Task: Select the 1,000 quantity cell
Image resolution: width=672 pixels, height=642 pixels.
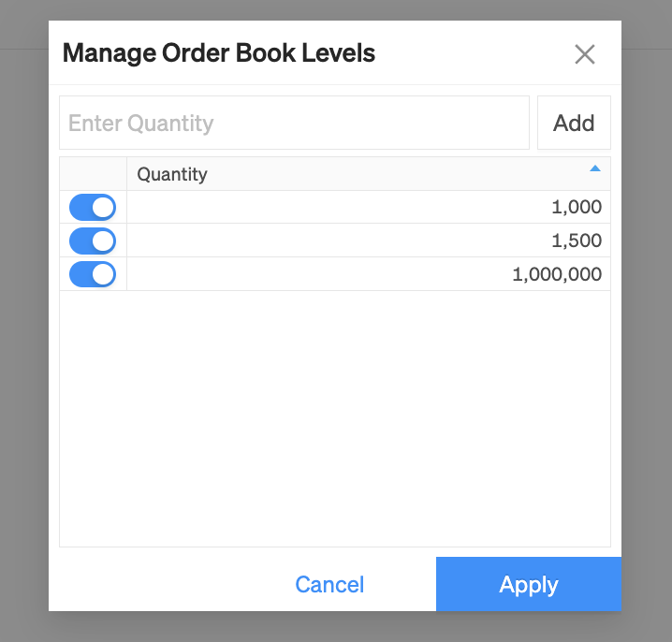Action: coord(369,207)
